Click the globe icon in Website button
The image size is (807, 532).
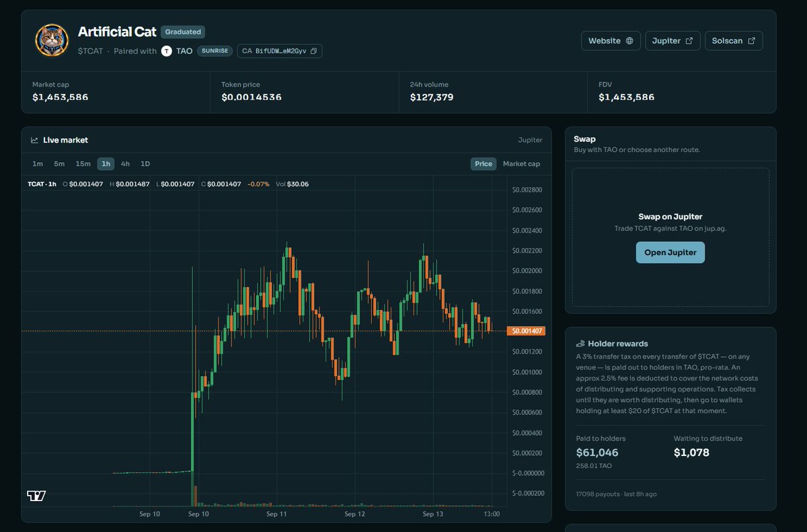(x=629, y=41)
